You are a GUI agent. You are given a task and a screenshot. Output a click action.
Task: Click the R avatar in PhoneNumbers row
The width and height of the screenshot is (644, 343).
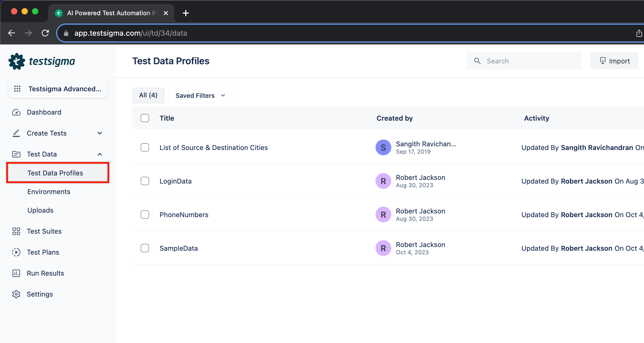point(383,215)
